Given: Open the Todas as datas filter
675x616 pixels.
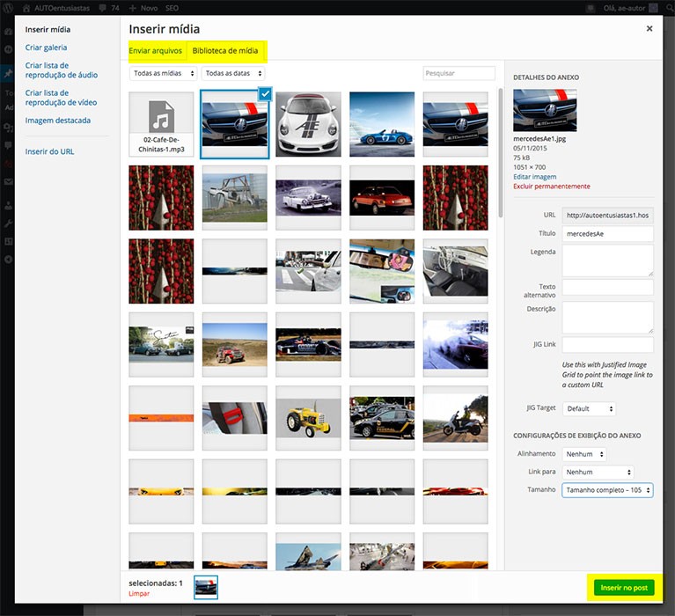Looking at the screenshot, I should [x=233, y=74].
